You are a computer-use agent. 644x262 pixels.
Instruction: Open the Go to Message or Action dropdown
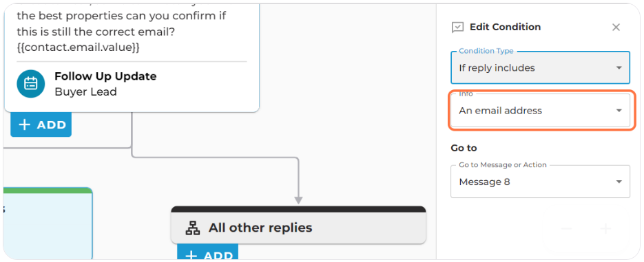540,182
